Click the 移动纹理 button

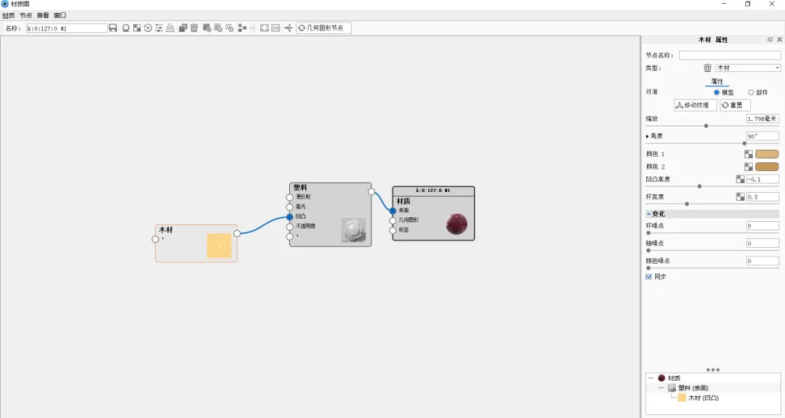coord(694,105)
